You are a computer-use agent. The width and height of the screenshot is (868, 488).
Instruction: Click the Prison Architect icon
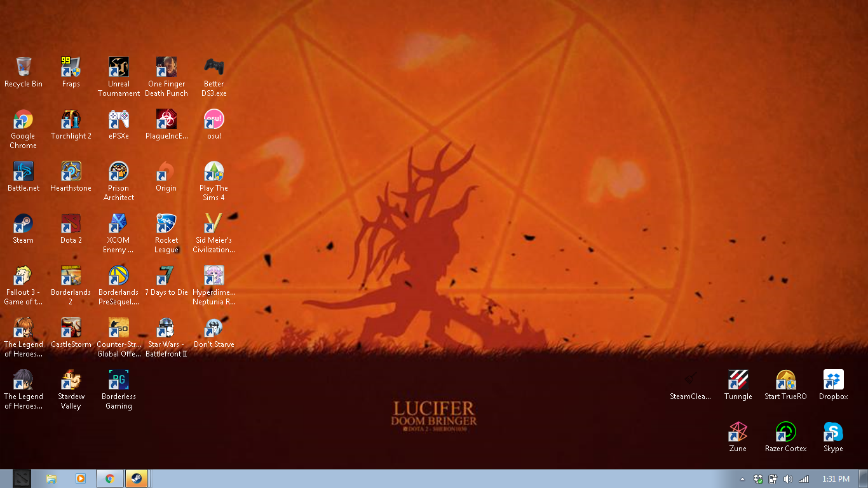118,171
